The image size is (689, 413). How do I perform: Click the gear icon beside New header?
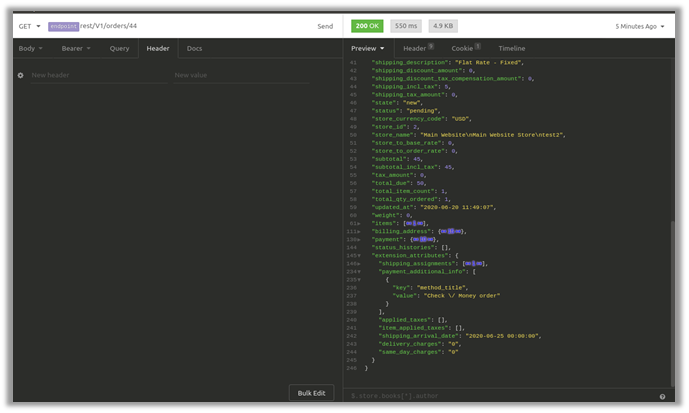tap(20, 75)
